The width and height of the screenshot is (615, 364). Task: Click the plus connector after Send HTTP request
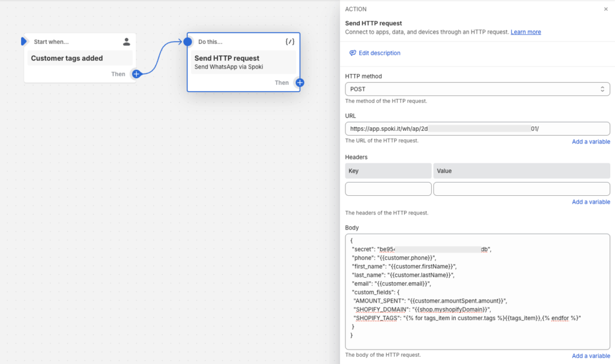(x=300, y=83)
